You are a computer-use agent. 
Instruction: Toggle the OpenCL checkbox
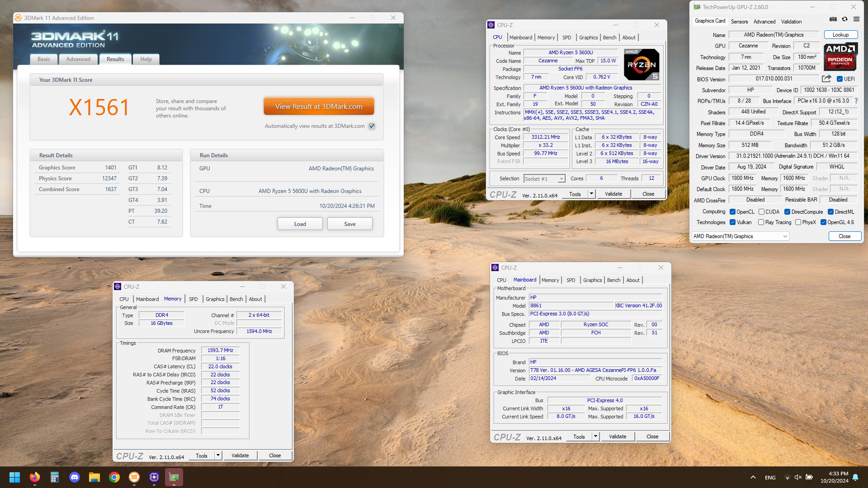(x=732, y=212)
